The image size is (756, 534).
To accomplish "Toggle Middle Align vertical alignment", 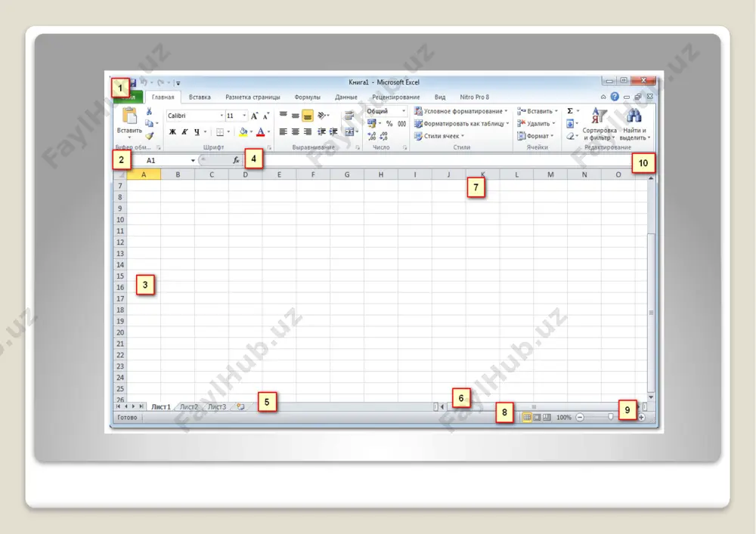I will coord(295,116).
